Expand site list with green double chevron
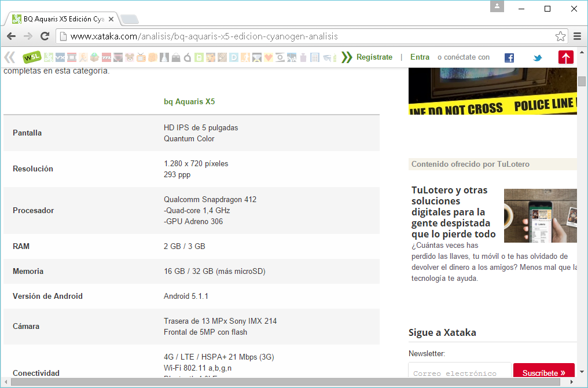This screenshot has width=588, height=388. coord(347,57)
